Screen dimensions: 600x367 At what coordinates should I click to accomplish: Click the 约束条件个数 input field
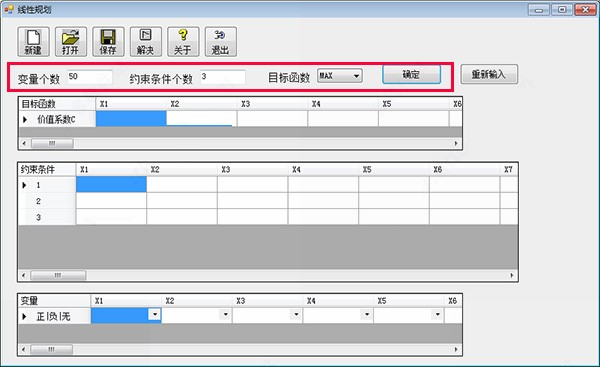point(223,77)
